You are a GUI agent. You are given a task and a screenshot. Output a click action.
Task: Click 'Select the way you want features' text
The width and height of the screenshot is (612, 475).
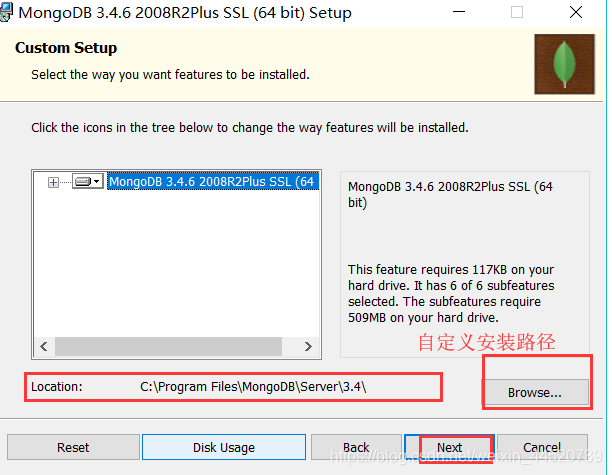pos(170,75)
